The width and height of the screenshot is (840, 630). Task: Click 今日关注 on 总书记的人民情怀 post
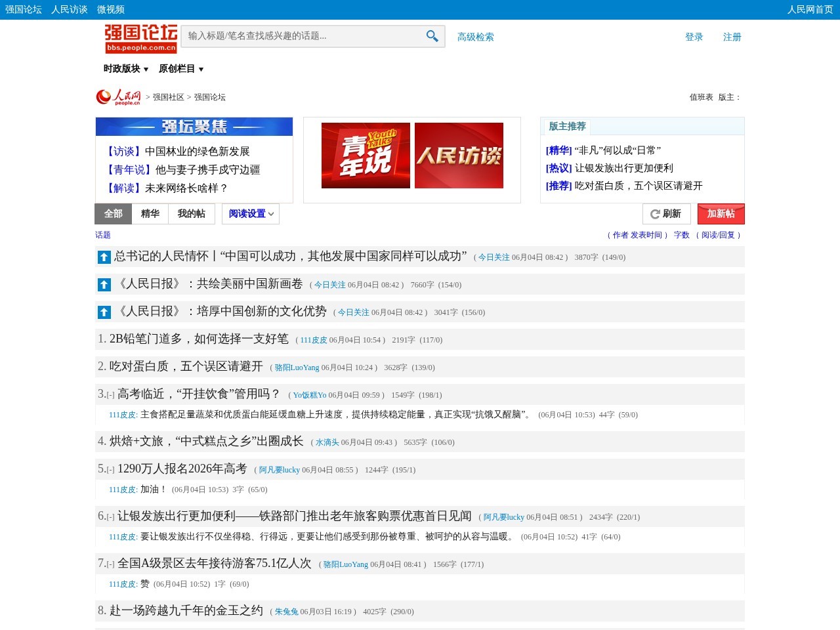pyautogui.click(x=494, y=257)
